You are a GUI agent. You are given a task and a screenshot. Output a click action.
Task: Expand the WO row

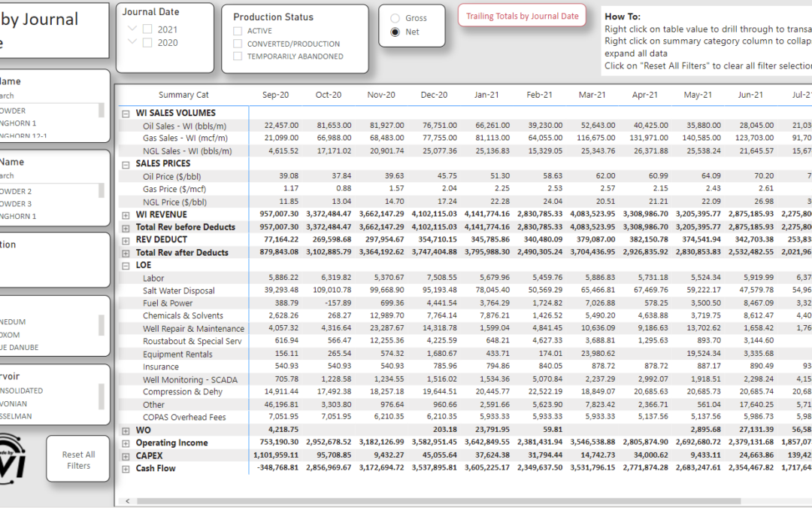[x=126, y=430]
